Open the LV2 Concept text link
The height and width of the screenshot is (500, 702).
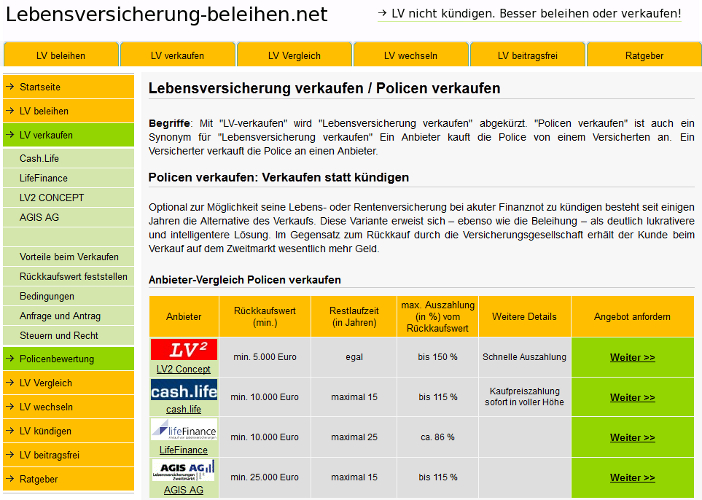183,369
